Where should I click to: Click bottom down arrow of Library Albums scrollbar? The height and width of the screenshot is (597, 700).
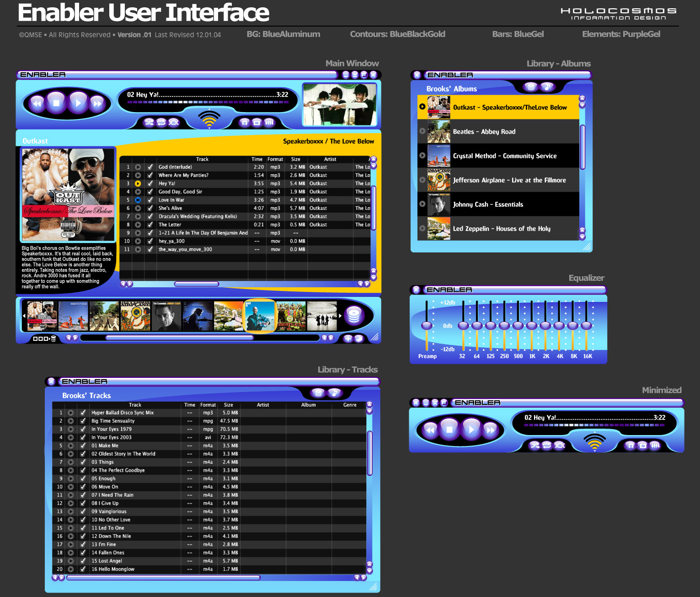click(x=582, y=237)
